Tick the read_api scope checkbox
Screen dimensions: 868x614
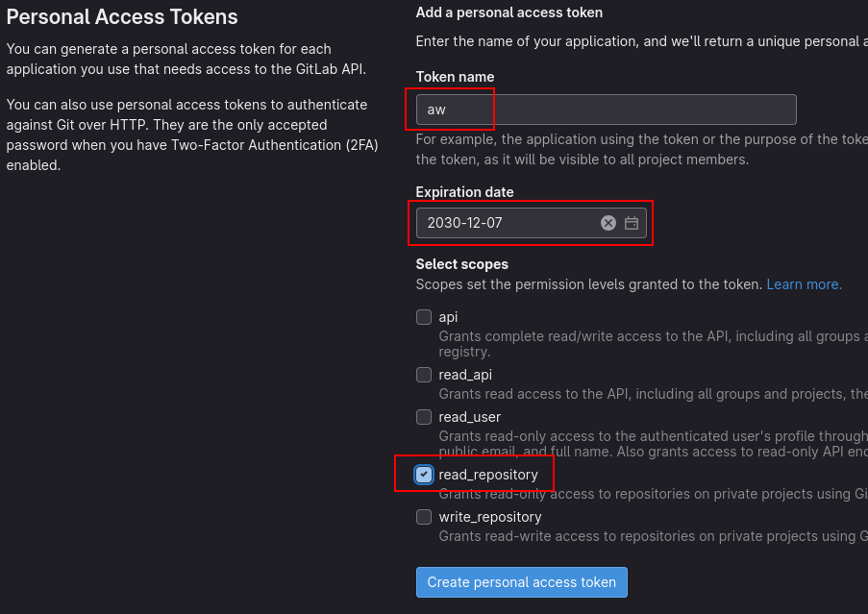424,375
